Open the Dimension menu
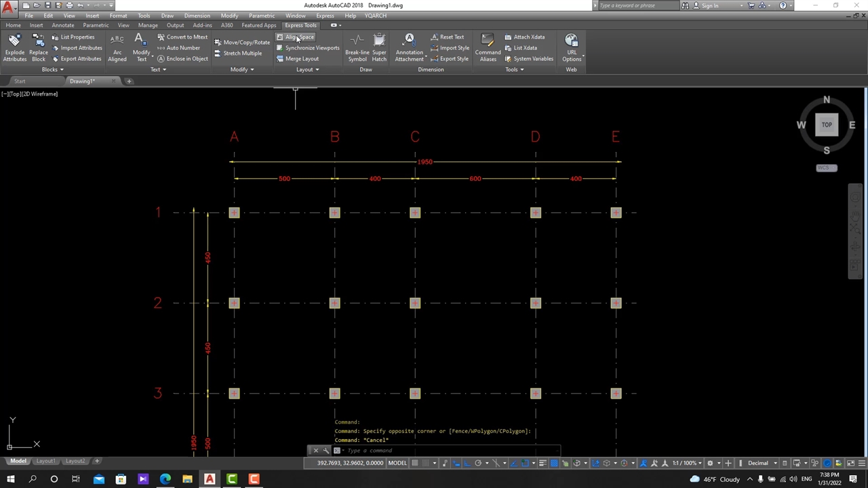The height and width of the screenshot is (488, 868). 197,16
